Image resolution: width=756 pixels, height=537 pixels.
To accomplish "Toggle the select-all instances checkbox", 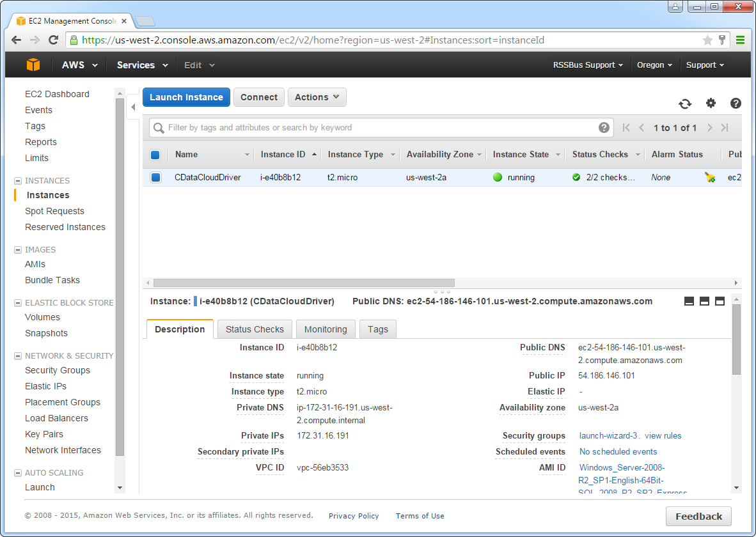I will [x=155, y=155].
